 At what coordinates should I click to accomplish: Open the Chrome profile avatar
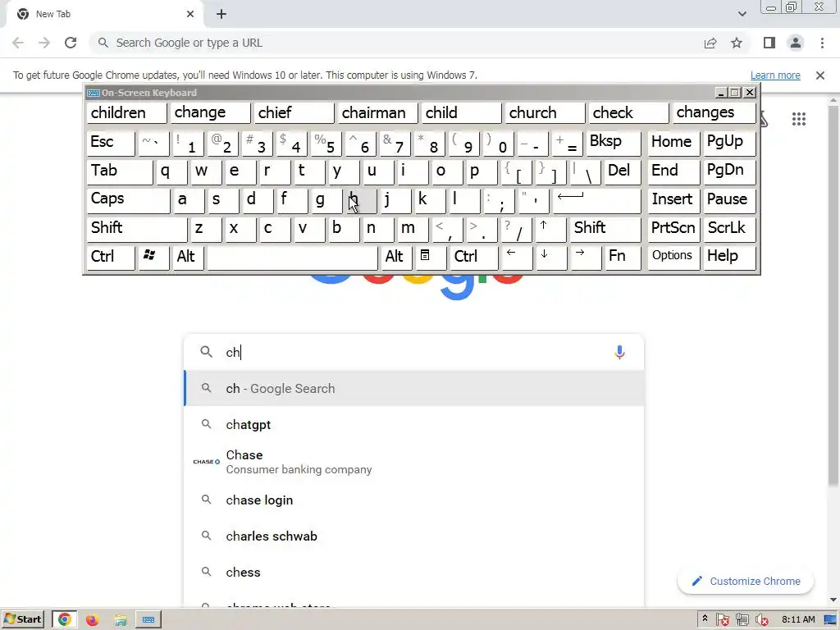click(x=796, y=43)
